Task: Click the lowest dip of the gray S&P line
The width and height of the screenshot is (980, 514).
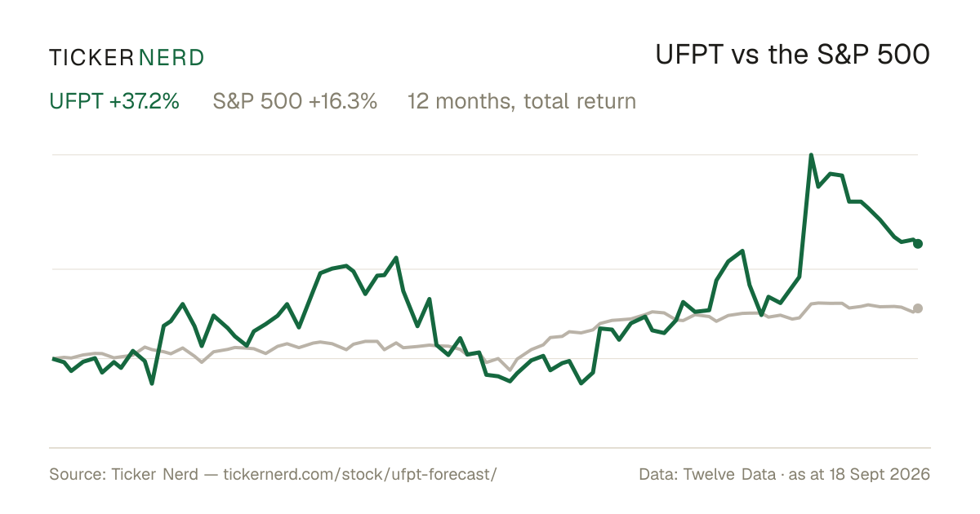Action: point(510,370)
